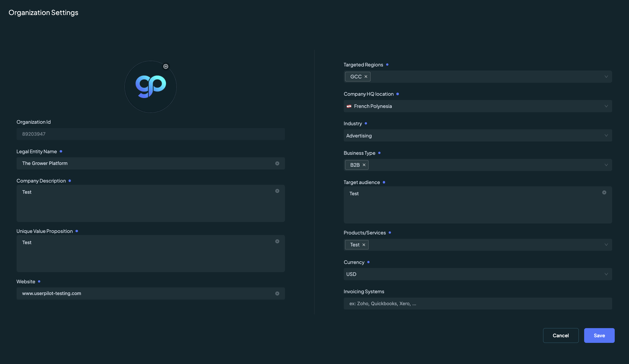Remove the GCC region tag

click(366, 77)
